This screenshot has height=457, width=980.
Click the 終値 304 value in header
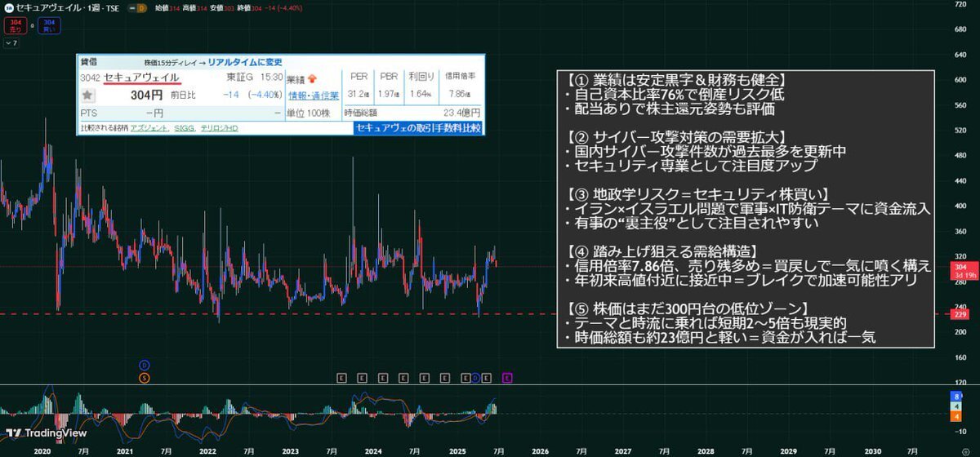tap(256, 7)
